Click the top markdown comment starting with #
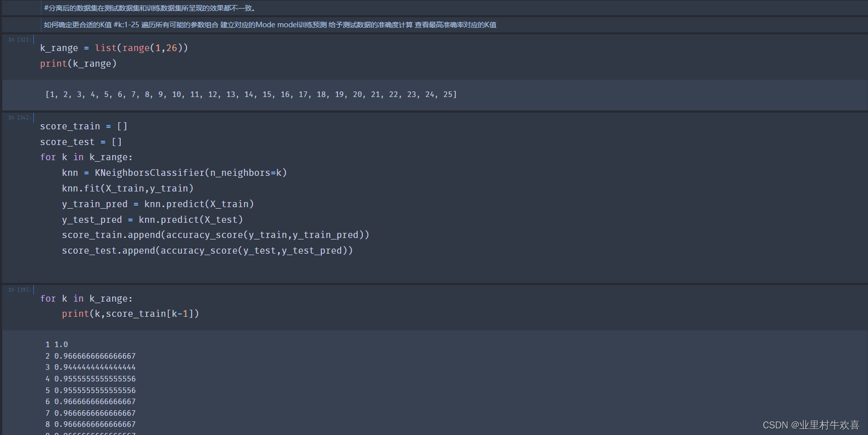 click(151, 8)
